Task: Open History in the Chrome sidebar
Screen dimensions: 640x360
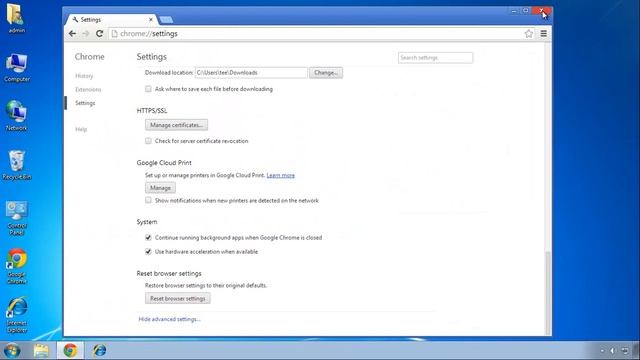Action: click(84, 76)
